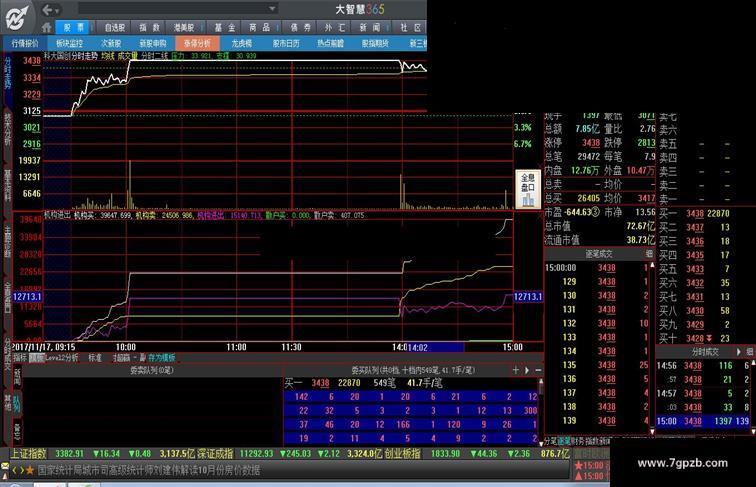Click arrow next to 分时成交 header
This screenshot has width=756, height=487.
(739, 352)
